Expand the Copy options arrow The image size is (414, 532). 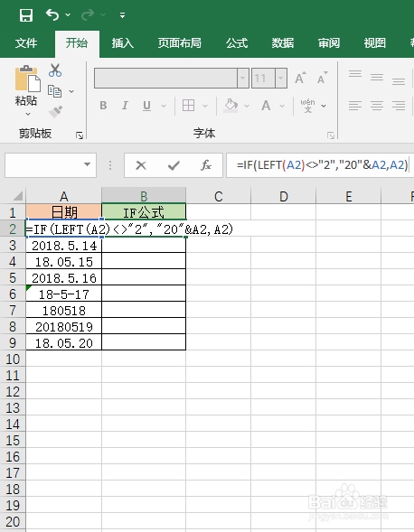[x=71, y=91]
